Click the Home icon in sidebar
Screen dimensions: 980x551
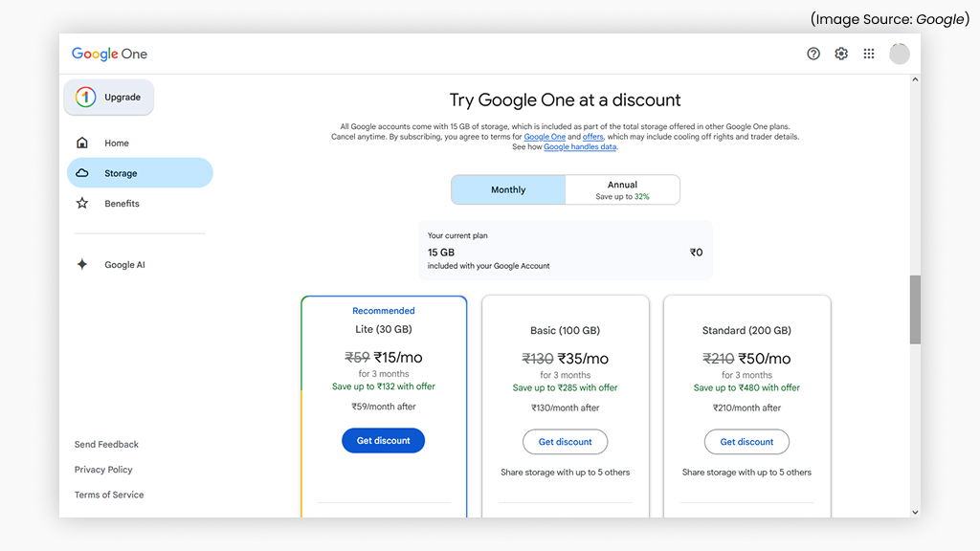click(x=82, y=142)
